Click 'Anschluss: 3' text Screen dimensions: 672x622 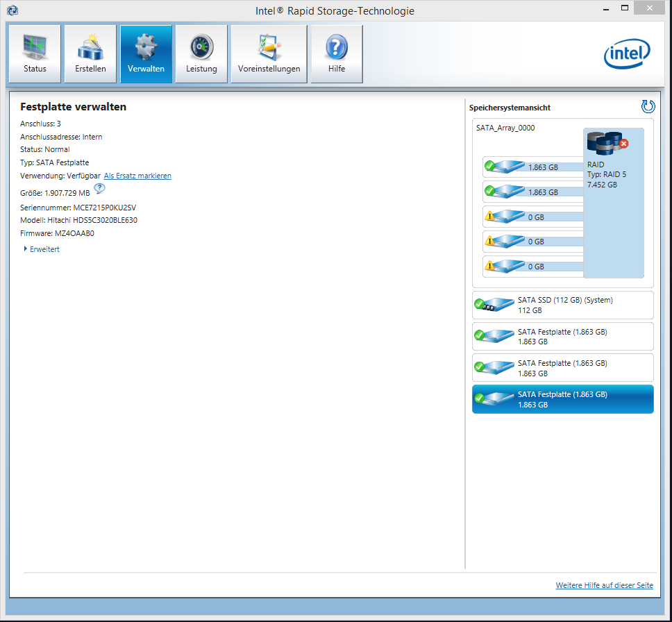click(x=40, y=124)
